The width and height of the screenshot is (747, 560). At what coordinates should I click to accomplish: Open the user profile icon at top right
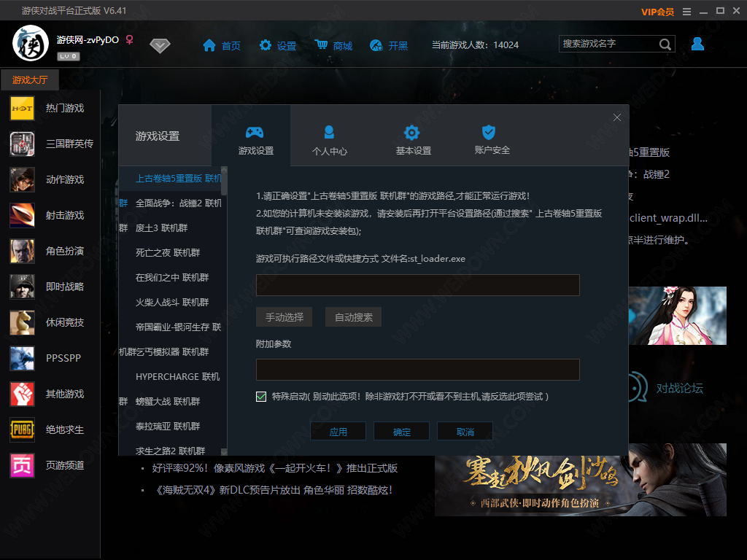(x=697, y=44)
